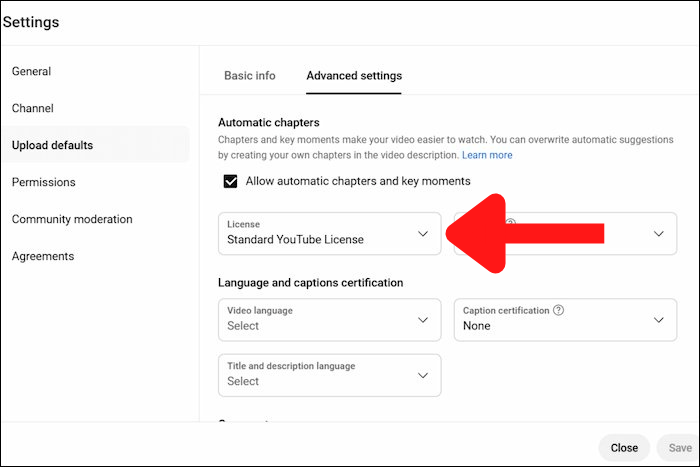Open Agreements section
This screenshot has width=700, height=467.
43,256
